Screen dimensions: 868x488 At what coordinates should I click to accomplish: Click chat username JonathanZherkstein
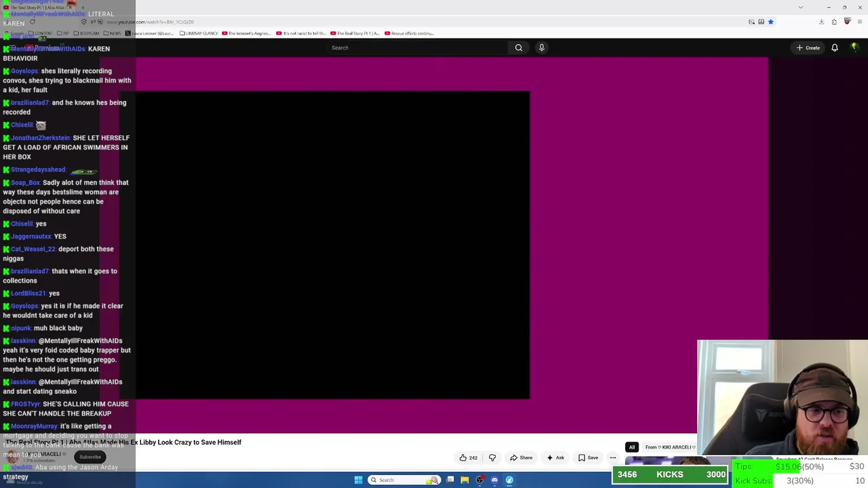pyautogui.click(x=40, y=138)
